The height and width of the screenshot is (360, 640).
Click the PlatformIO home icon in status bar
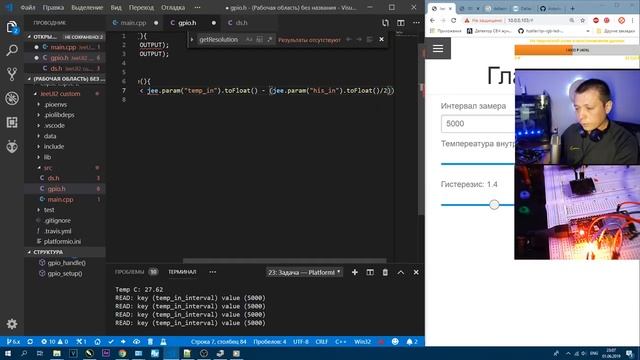pyautogui.click(x=97, y=342)
